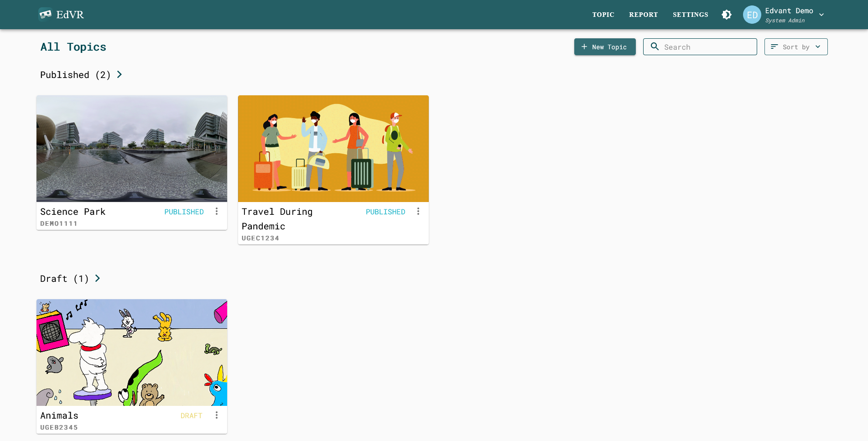Expand the Draft section chevron
The width and height of the screenshot is (868, 441).
[98, 278]
